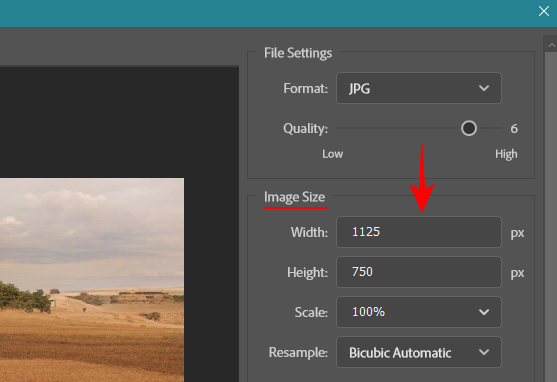The image size is (557, 382).
Task: Click the 'Low' quality label
Action: click(332, 154)
